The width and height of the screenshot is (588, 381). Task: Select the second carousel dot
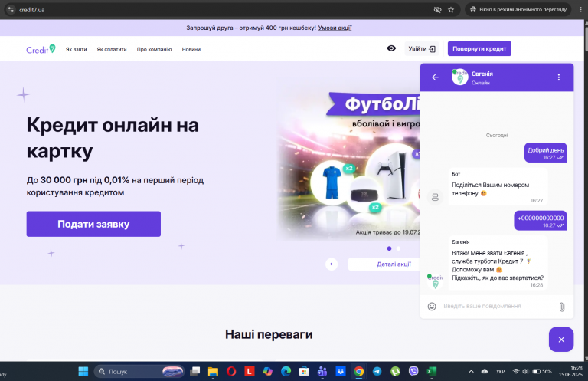coord(398,248)
